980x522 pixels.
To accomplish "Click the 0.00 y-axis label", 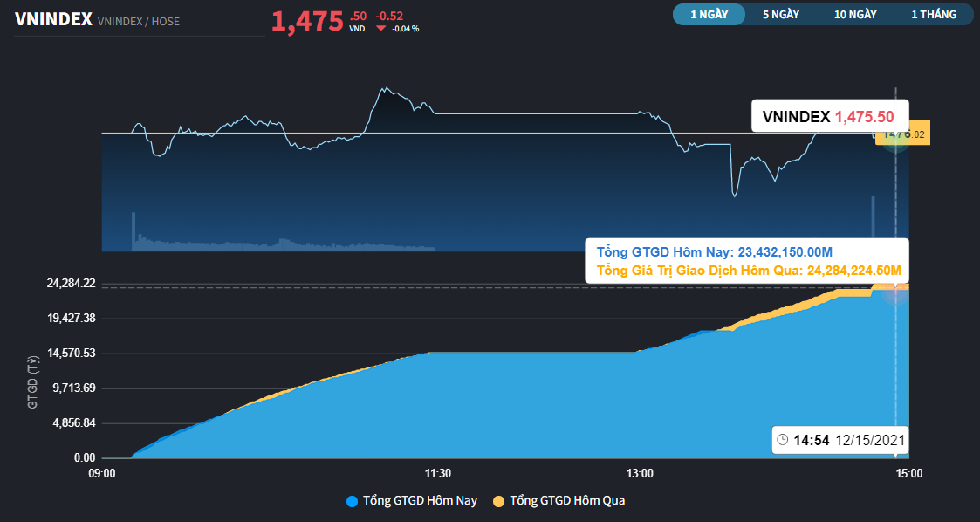I will pyautogui.click(x=85, y=458).
